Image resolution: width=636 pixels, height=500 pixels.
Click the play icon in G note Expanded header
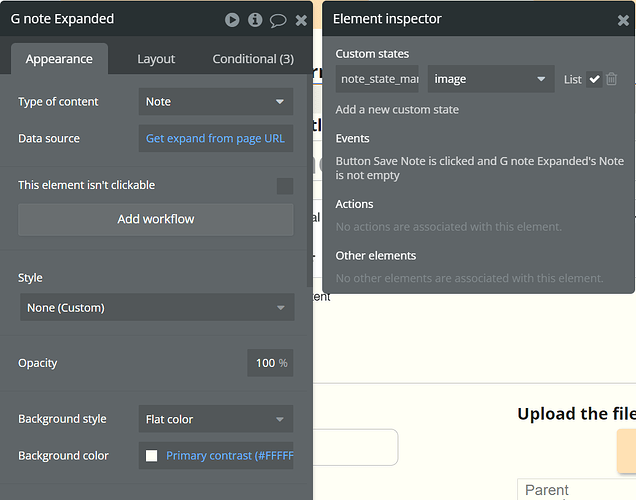(x=232, y=19)
